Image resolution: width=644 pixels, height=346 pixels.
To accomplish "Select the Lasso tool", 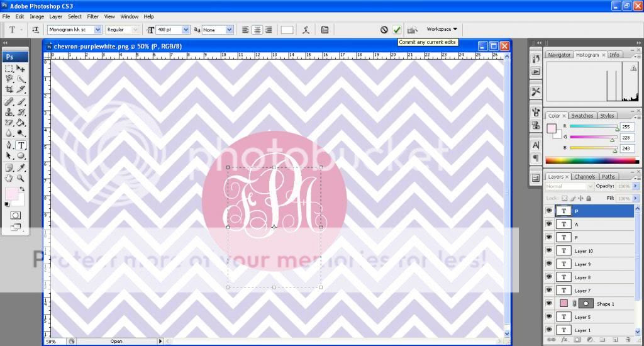I will pos(9,79).
